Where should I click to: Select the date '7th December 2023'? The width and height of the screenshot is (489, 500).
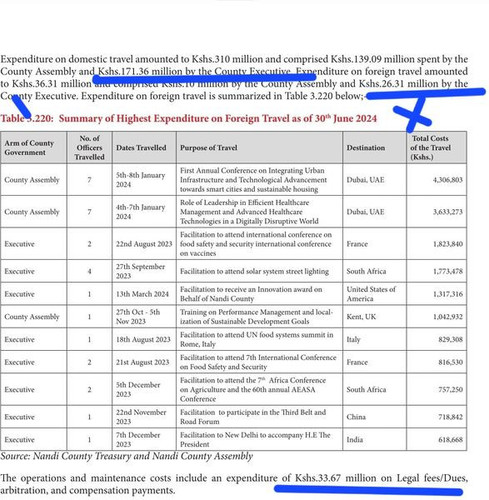pos(138,440)
